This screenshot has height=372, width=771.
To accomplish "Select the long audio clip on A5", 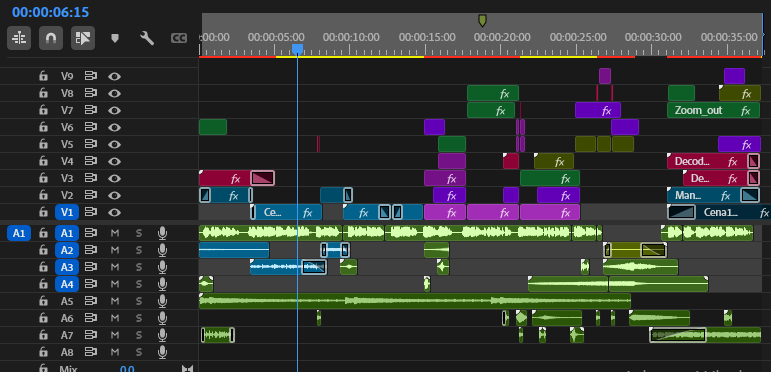I will tap(415, 301).
